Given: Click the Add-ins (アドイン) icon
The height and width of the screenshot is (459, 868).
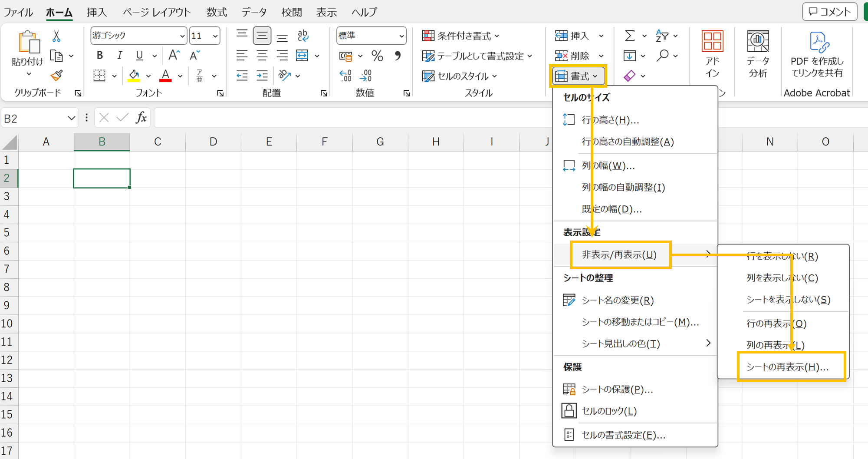Looking at the screenshot, I should (x=712, y=54).
